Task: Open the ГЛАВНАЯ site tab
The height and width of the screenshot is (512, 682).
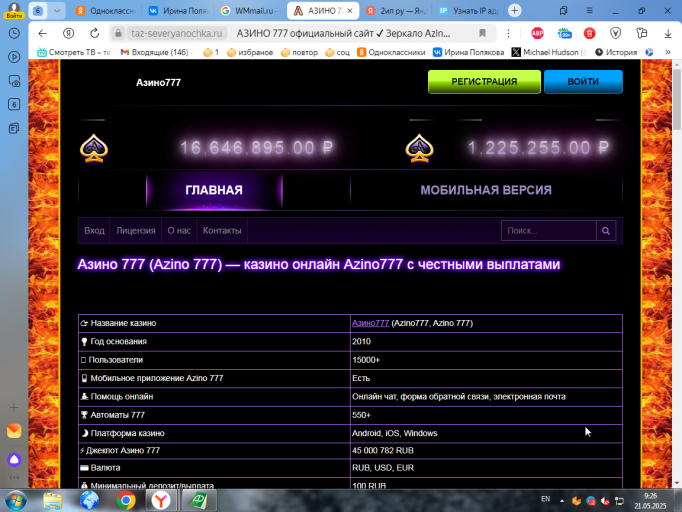Action: tap(214, 190)
